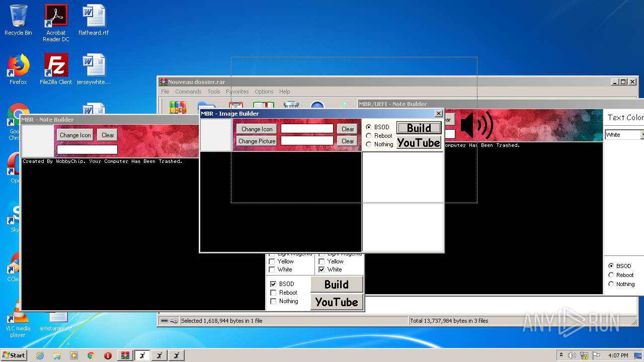Screen dimensions: 644x362
Task: Click the WinRAR Delete trash can toolbar icon
Action: click(291, 105)
